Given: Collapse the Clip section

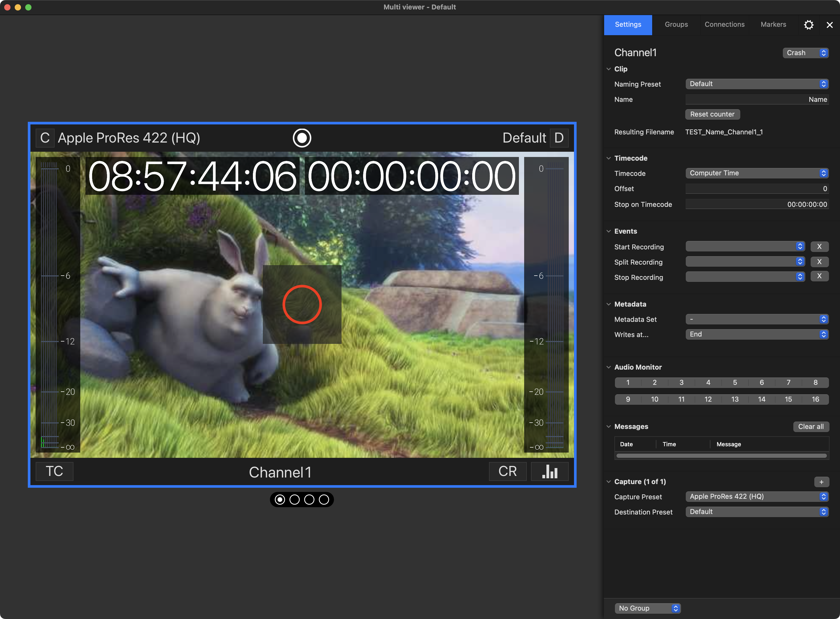Looking at the screenshot, I should 609,69.
